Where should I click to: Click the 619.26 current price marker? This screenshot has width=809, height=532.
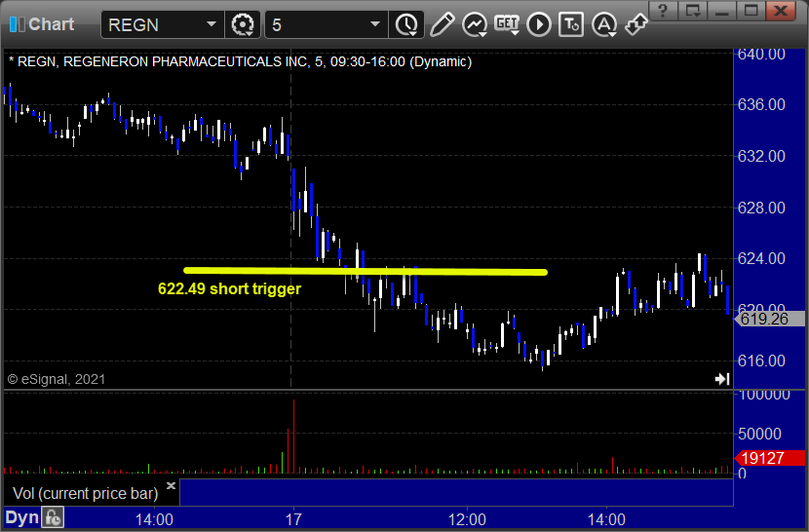tap(769, 319)
